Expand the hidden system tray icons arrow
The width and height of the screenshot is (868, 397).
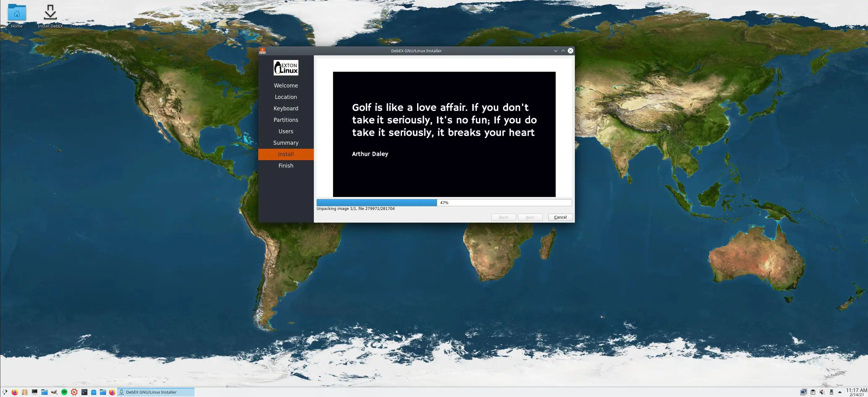click(x=840, y=392)
